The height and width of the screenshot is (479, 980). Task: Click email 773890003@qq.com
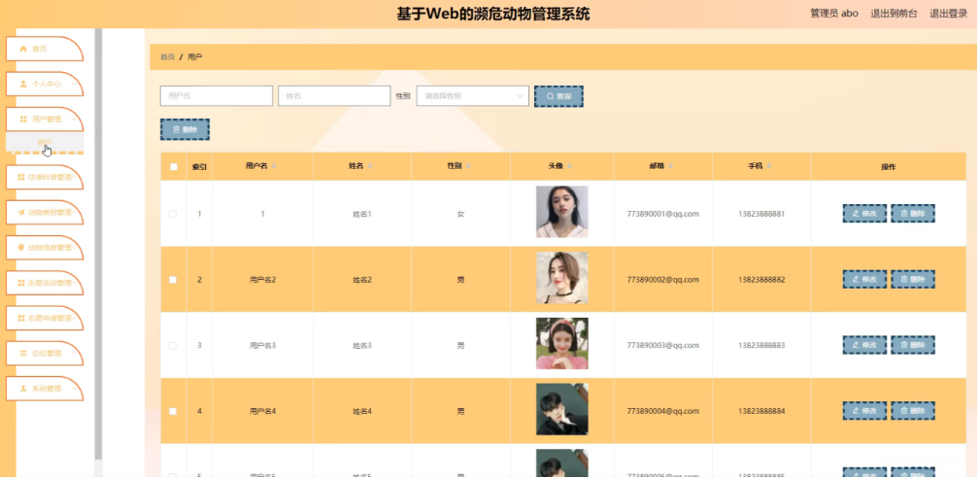(662, 345)
